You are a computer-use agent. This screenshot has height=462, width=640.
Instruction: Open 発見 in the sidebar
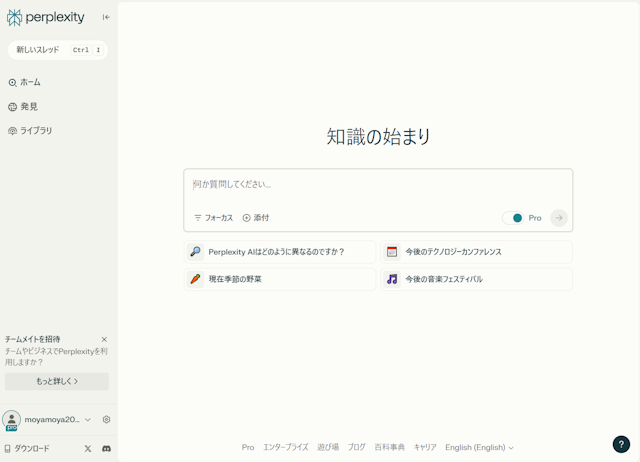(x=23, y=107)
